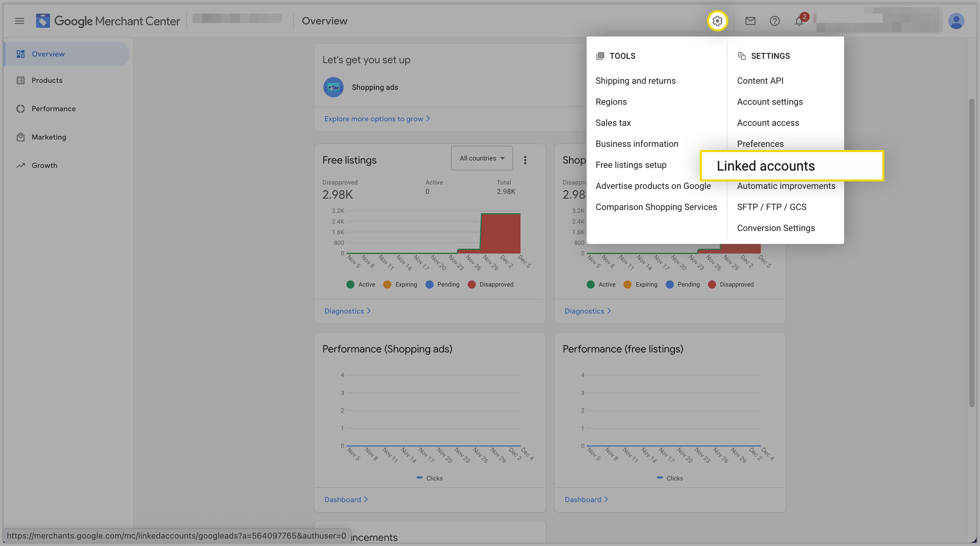
Task: Click the Performance circle sidebar icon
Action: tap(21, 109)
